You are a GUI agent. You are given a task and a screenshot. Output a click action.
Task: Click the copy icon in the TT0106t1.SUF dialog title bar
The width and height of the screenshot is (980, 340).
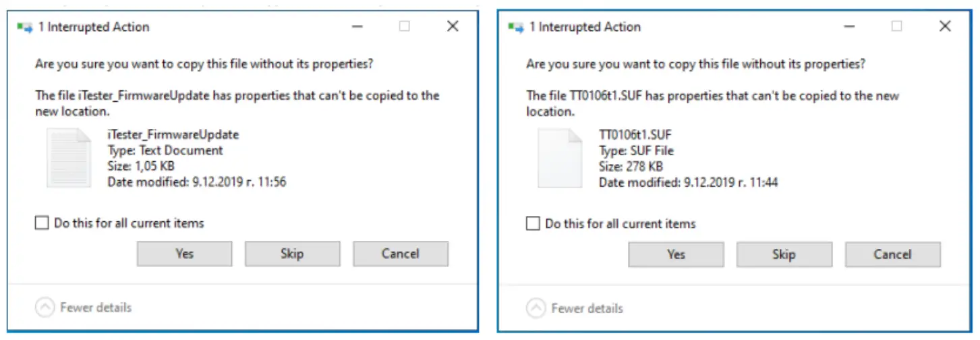click(516, 28)
